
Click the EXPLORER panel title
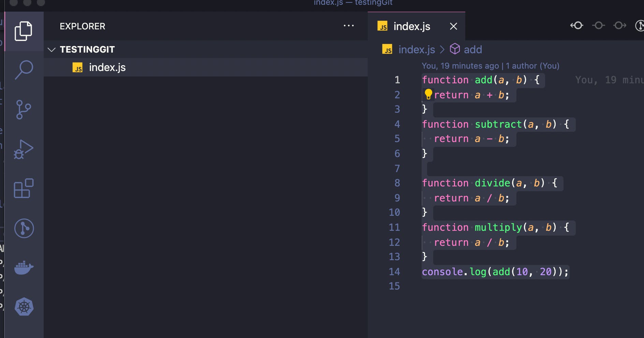point(83,26)
